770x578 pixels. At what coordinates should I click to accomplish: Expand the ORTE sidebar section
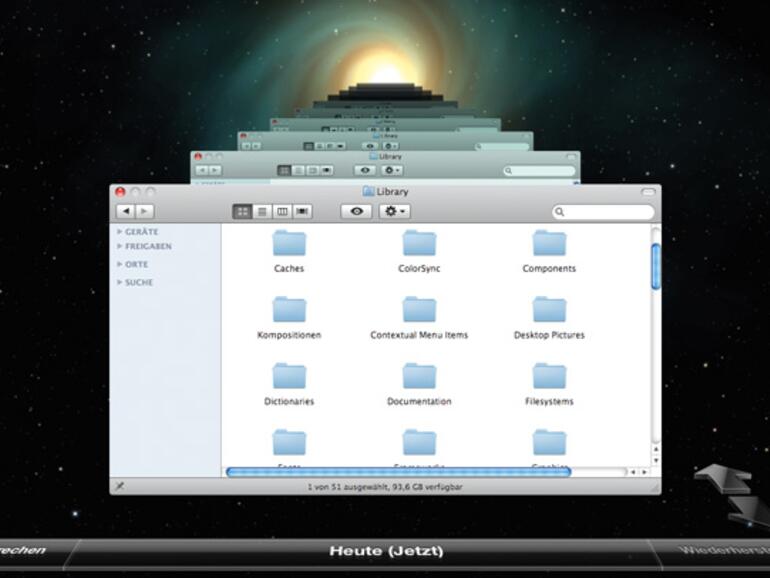pyautogui.click(x=119, y=264)
